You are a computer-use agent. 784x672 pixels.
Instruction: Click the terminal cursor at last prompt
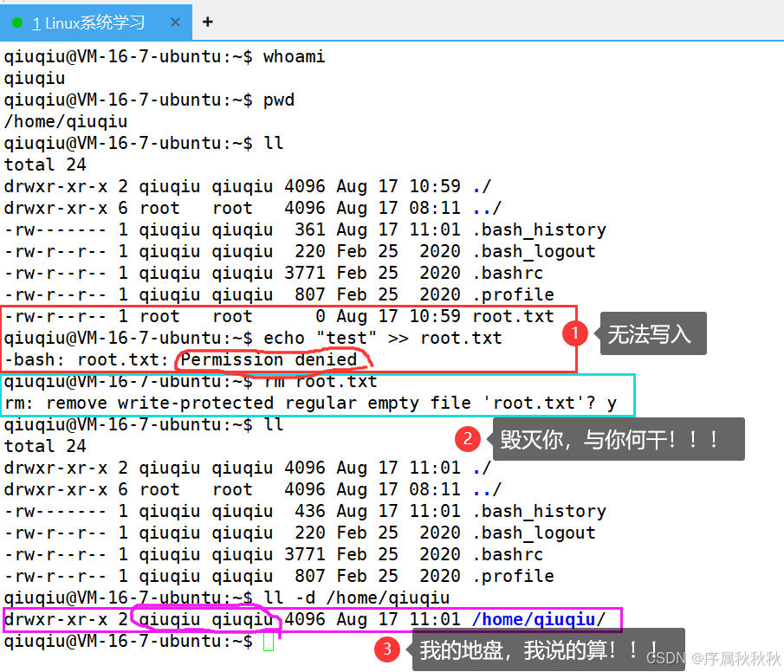point(269,642)
